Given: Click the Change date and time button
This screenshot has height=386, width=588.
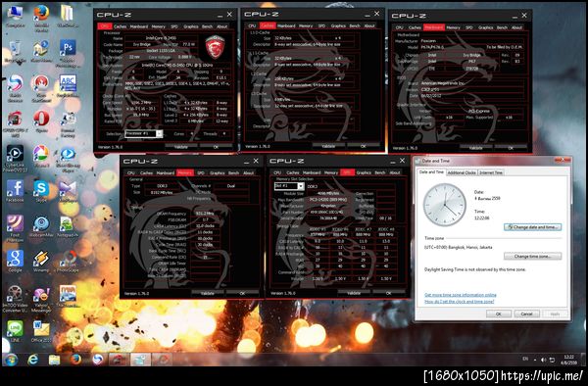Looking at the screenshot, I should 533,227.
